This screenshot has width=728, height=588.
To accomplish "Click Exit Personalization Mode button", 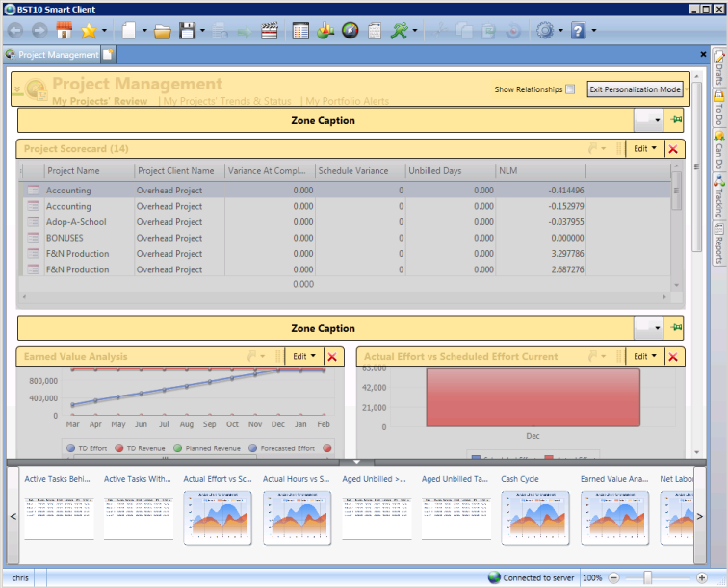I will pos(635,89).
